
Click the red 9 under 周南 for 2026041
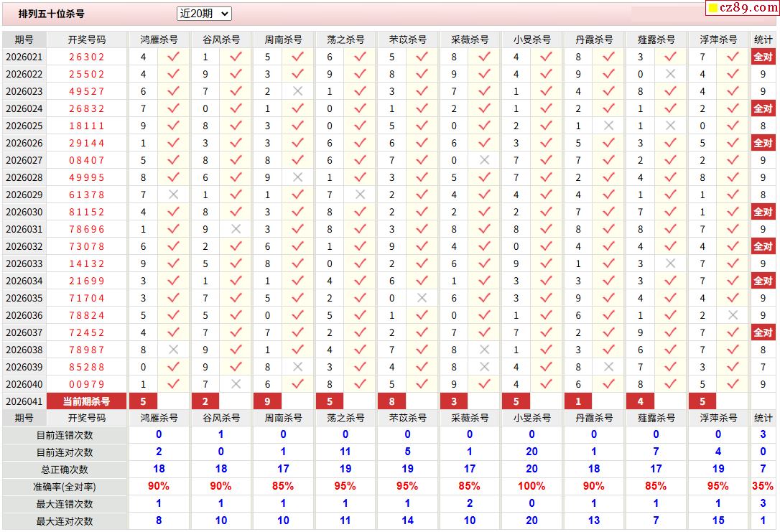tap(267, 401)
